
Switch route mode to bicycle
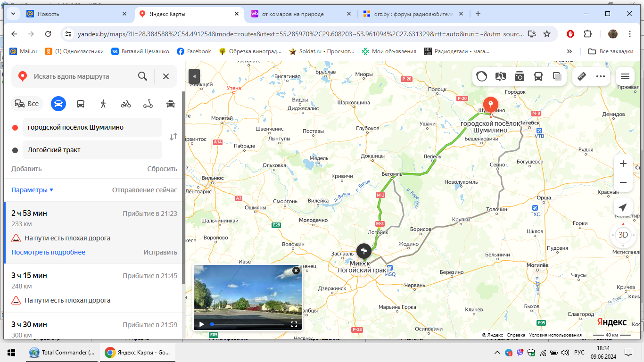pos(125,104)
